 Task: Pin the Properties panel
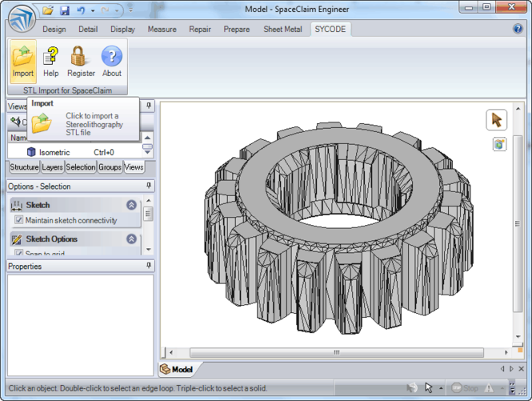coord(149,266)
